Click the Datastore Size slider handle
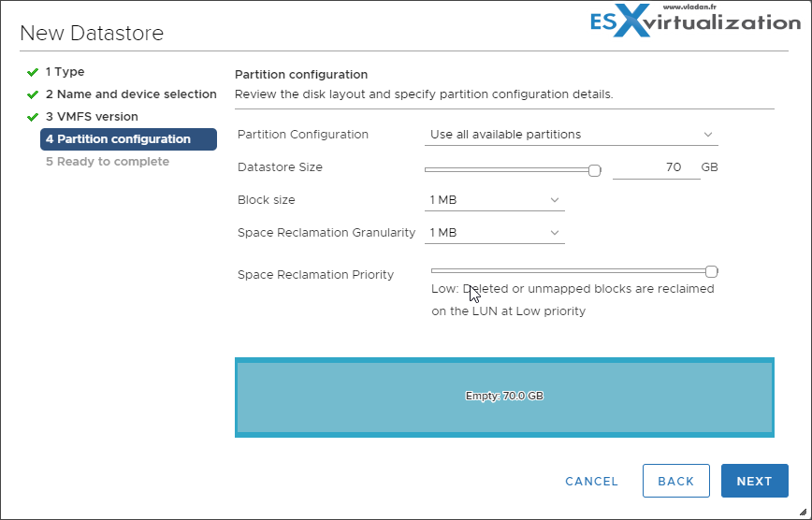 tap(594, 170)
